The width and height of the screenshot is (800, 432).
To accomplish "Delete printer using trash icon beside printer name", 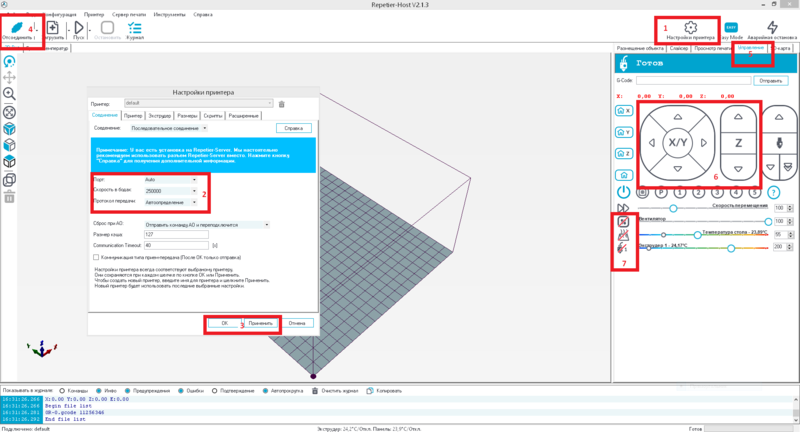I will [281, 103].
